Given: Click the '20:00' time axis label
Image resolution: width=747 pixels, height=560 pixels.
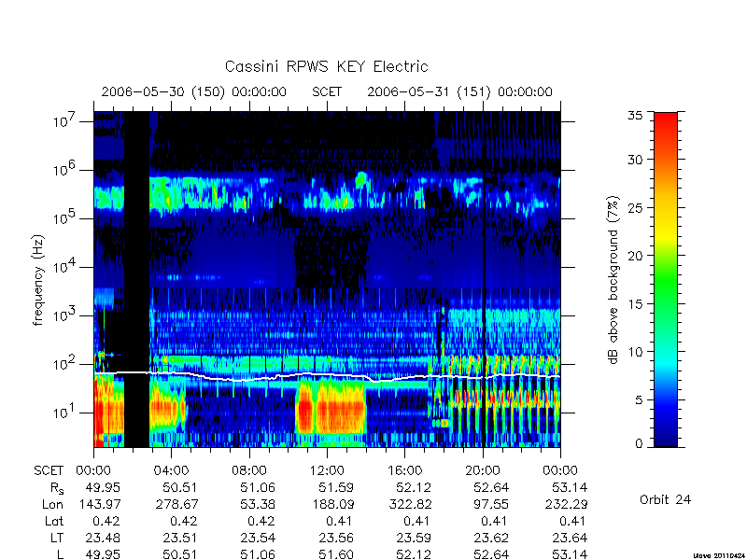Looking at the screenshot, I should [483, 470].
